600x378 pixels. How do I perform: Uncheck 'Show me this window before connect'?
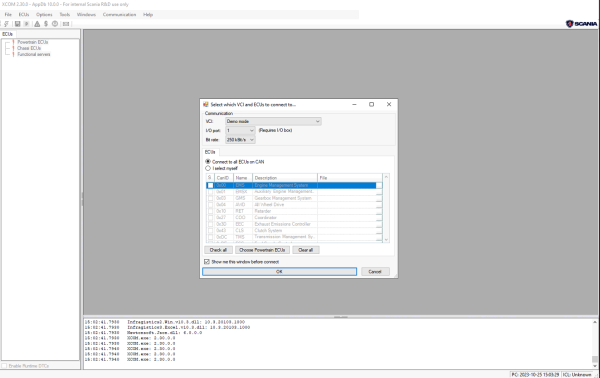coord(207,262)
